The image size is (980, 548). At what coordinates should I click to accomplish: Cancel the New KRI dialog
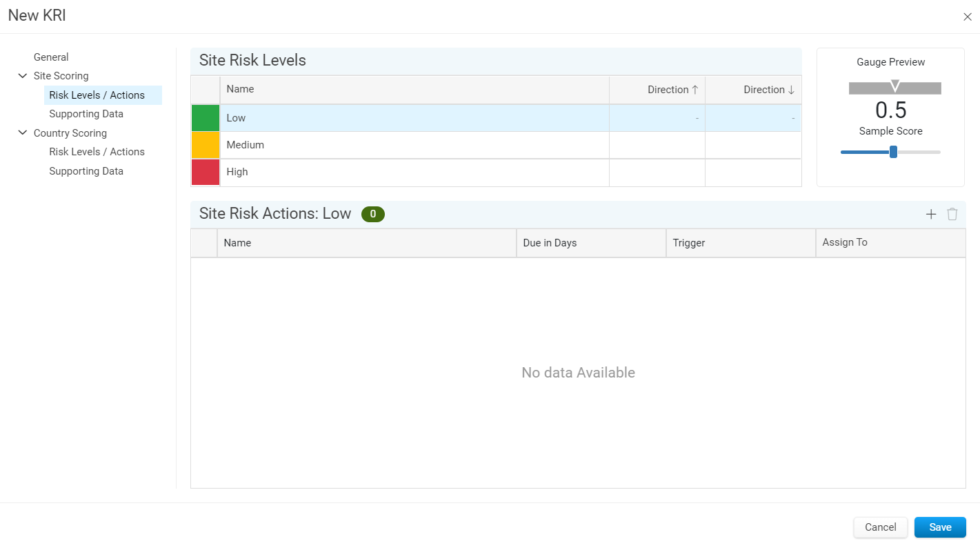(x=881, y=527)
